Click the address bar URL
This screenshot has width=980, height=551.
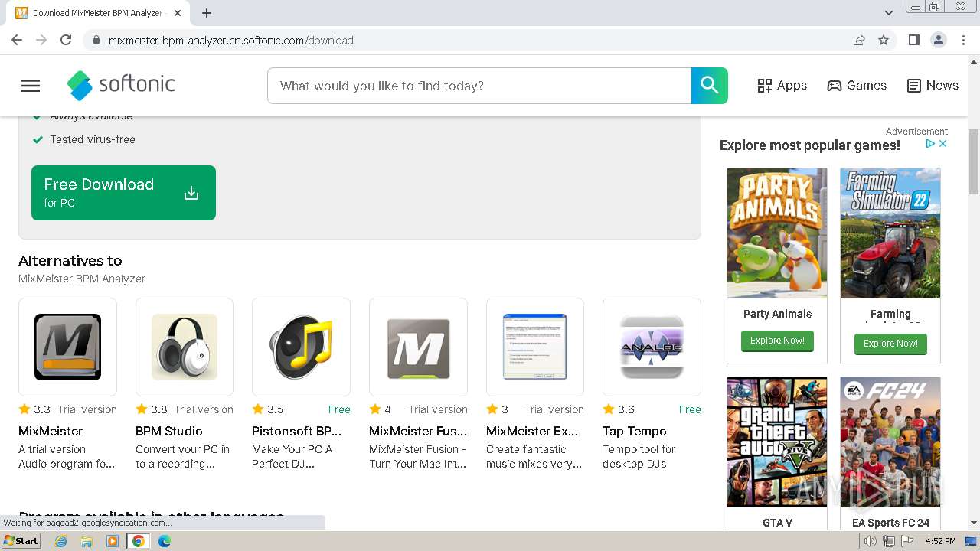pyautogui.click(x=231, y=41)
